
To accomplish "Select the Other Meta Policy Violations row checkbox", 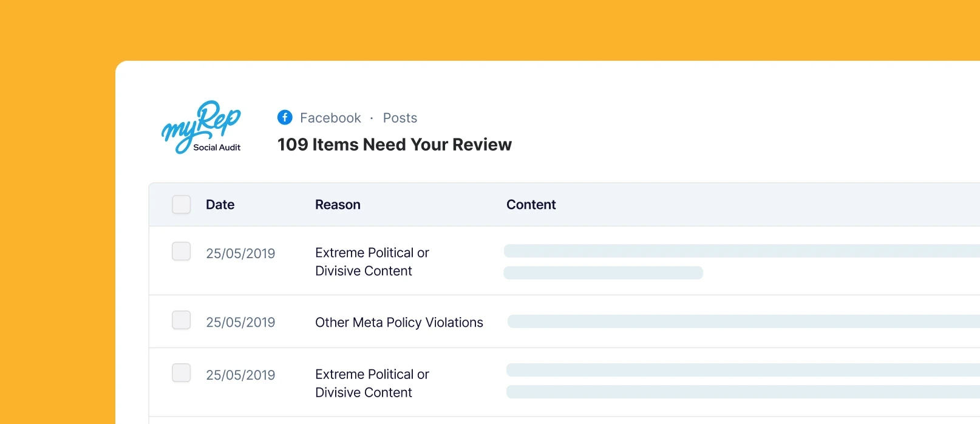I will tap(181, 320).
